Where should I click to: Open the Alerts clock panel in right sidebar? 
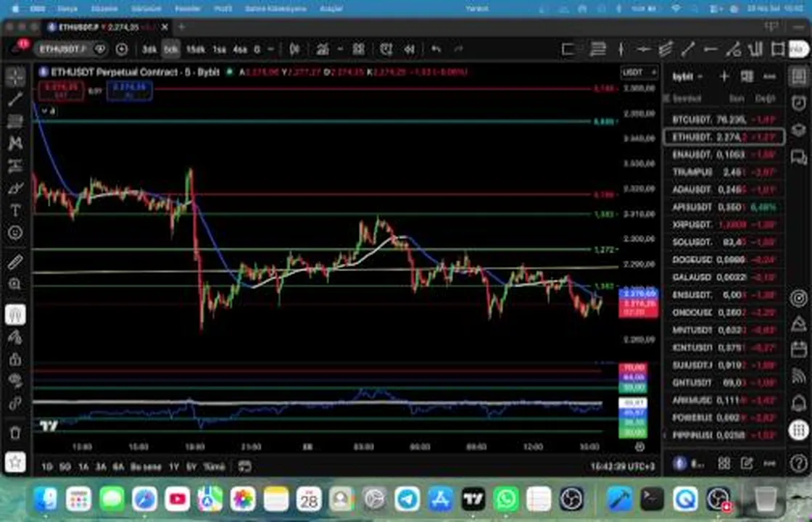pyautogui.click(x=798, y=103)
